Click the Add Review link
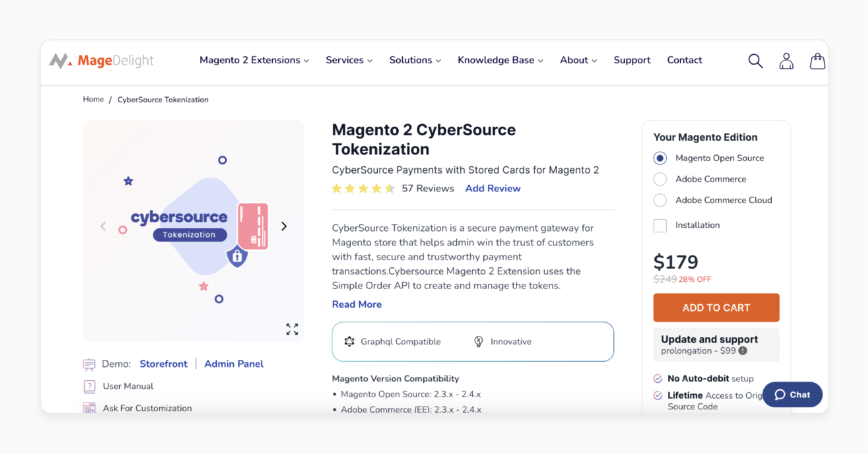Image resolution: width=868 pixels, height=454 pixels. click(493, 188)
